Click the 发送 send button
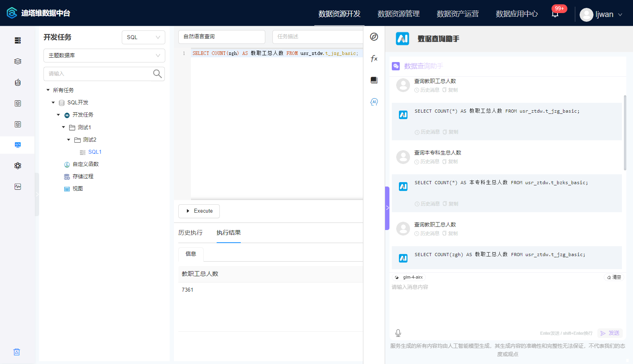This screenshot has height=364, width=633. tap(610, 333)
